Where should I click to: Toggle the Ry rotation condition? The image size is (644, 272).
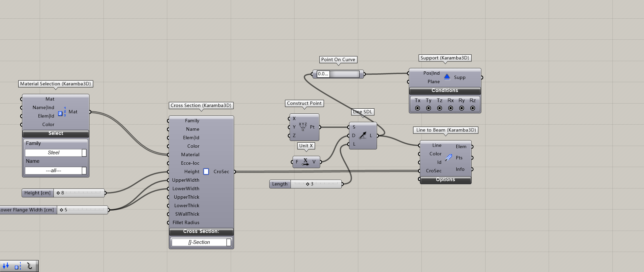pyautogui.click(x=461, y=108)
